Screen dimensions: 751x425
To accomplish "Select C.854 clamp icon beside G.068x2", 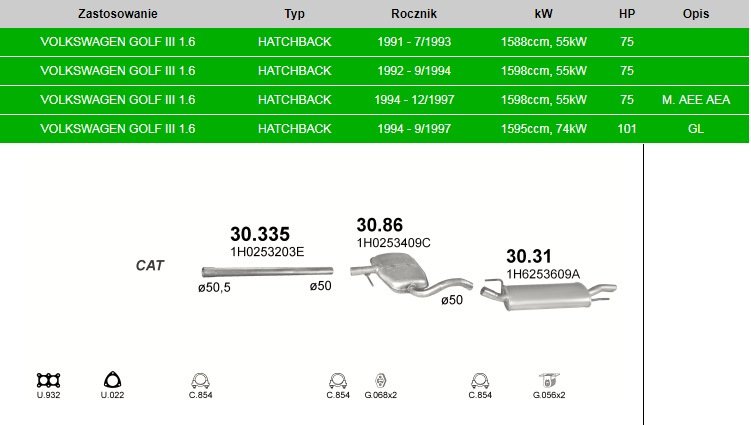I will pyautogui.click(x=338, y=381).
